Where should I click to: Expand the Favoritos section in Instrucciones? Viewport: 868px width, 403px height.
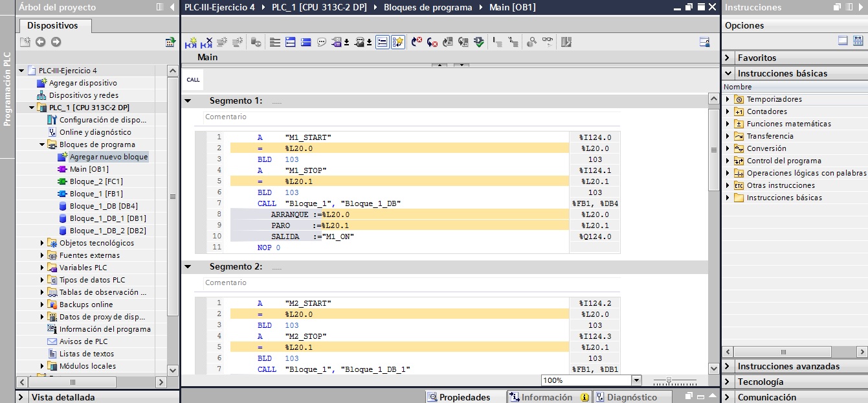(x=728, y=58)
